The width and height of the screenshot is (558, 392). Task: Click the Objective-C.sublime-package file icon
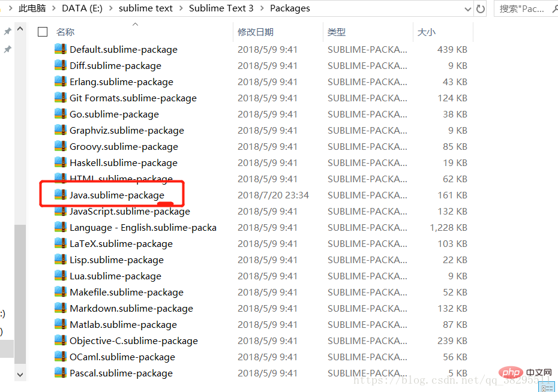click(x=61, y=340)
